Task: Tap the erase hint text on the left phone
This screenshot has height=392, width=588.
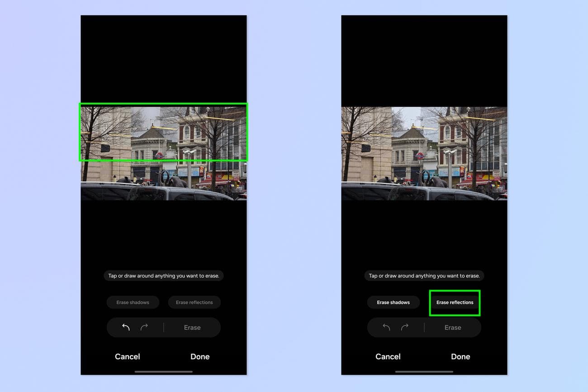Action: click(164, 276)
